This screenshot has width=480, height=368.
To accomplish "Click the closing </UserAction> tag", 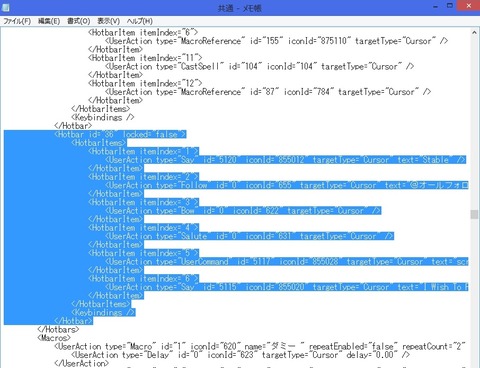I will [x=82, y=363].
